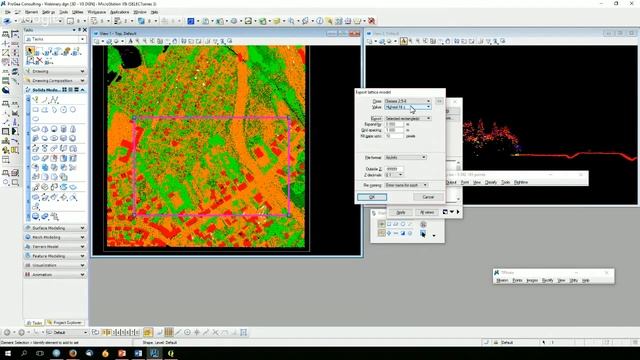Expand the Animation task group
This screenshot has width=640, height=360.
[x=55, y=275]
